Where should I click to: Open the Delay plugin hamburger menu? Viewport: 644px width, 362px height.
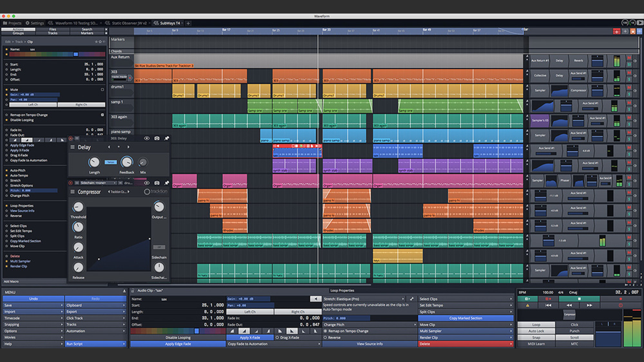(x=72, y=147)
